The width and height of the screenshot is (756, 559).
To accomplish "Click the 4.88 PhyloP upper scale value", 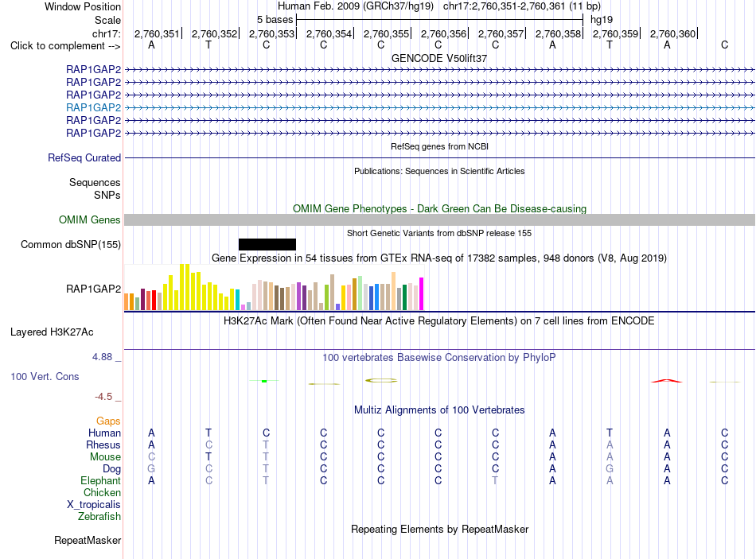I will coord(102,357).
